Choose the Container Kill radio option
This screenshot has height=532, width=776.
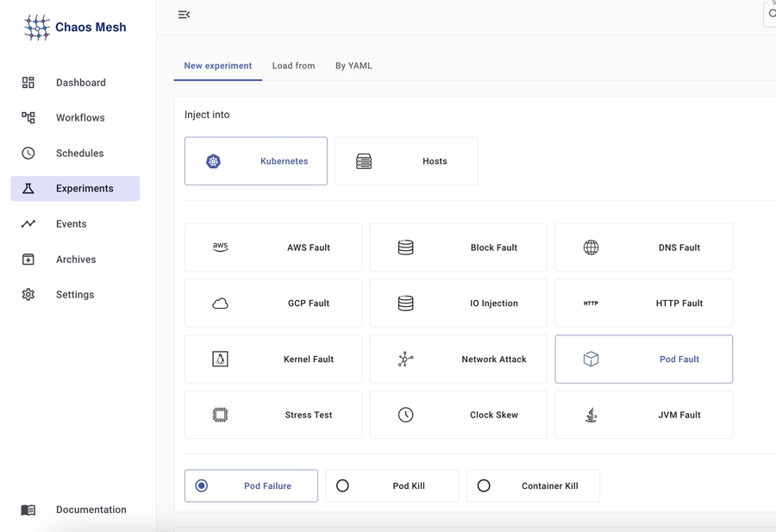pos(484,486)
